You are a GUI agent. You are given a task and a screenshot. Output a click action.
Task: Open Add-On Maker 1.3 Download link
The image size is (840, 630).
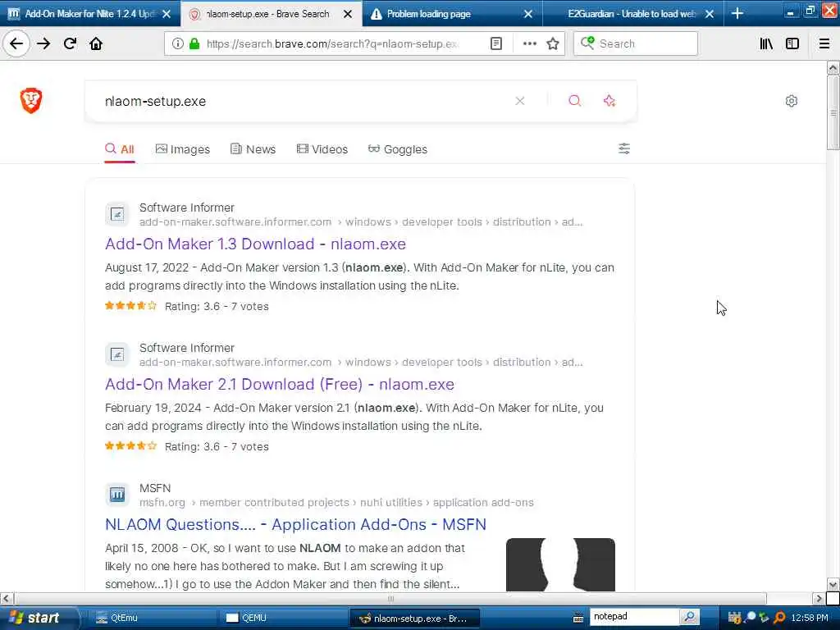coord(256,244)
